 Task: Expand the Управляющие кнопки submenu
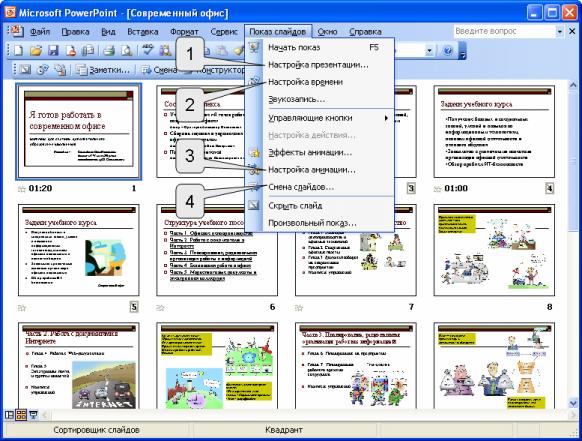386,118
